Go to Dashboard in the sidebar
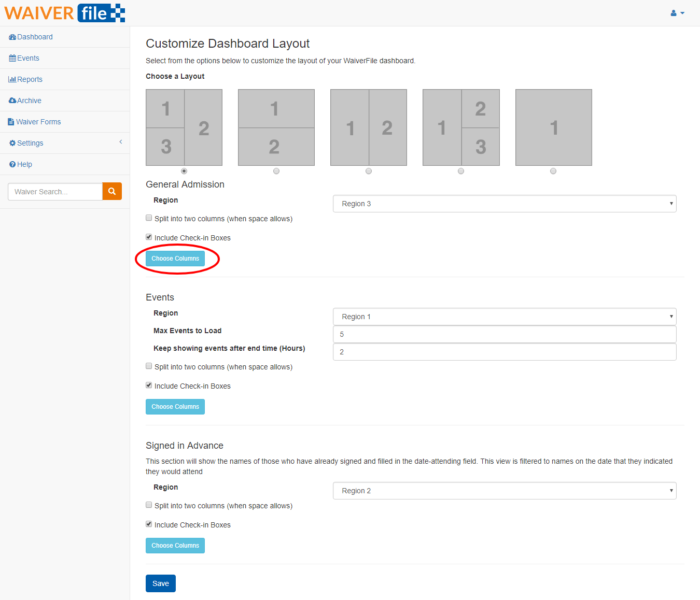Screen dimensions: 700x600 tap(35, 37)
